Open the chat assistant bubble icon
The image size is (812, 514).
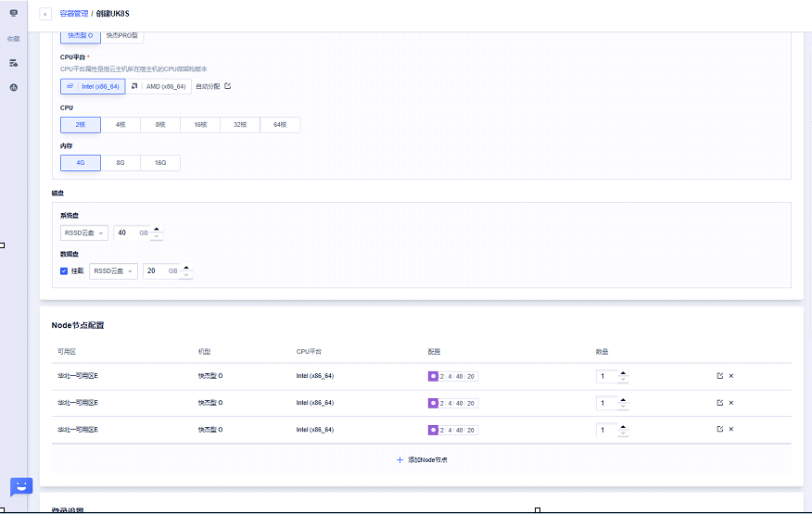click(21, 487)
